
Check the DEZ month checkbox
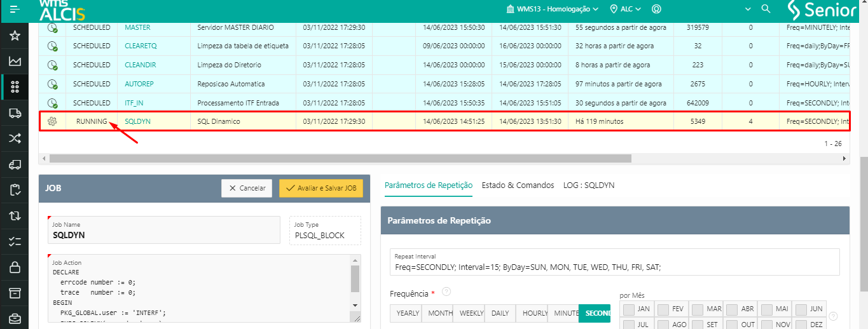pos(801,325)
